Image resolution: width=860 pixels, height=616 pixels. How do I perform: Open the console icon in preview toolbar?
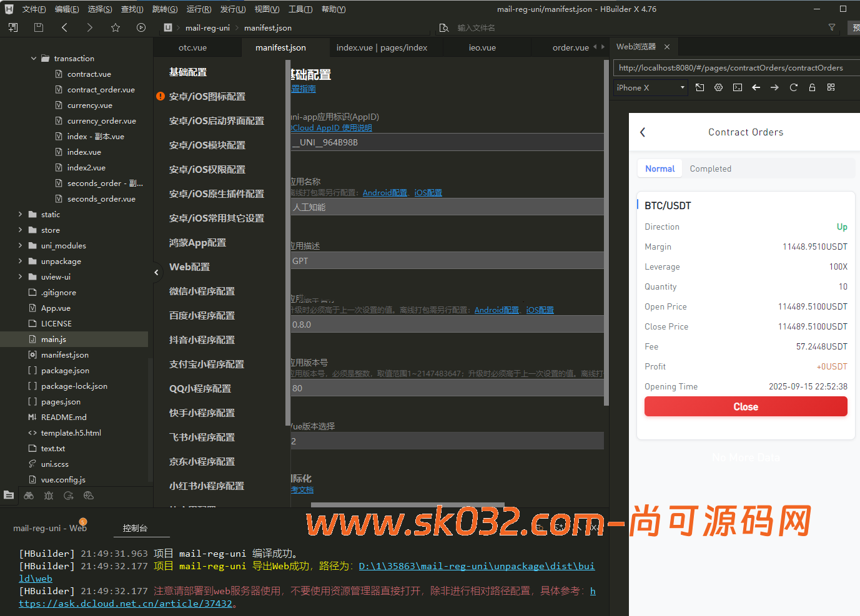[x=737, y=88]
